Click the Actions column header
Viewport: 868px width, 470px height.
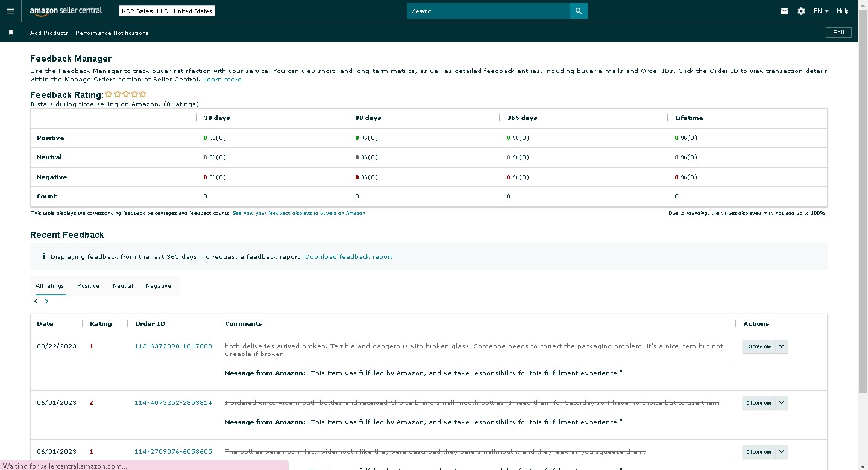[x=756, y=324]
